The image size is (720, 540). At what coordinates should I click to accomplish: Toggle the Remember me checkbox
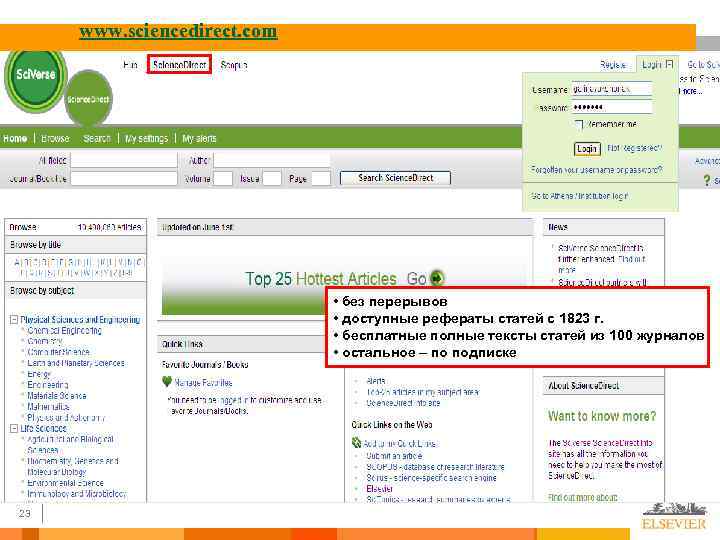[x=579, y=124]
